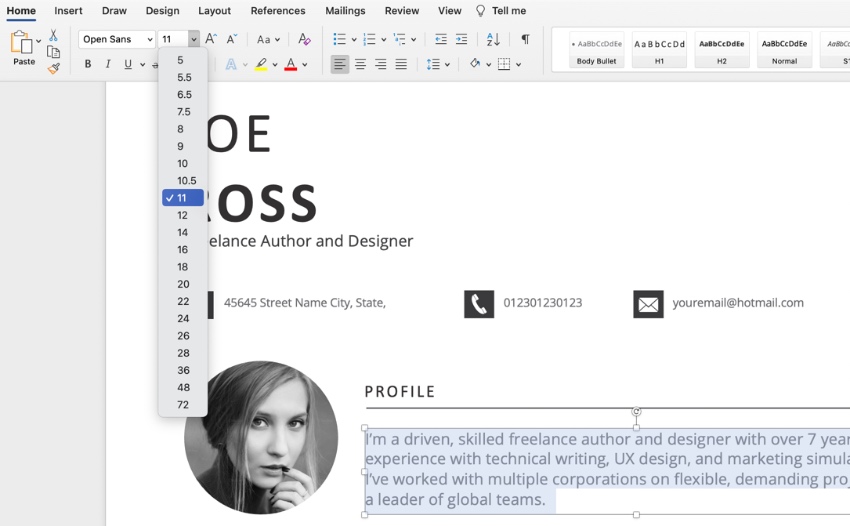Switch to View tab
This screenshot has height=526, width=850.
tap(450, 11)
